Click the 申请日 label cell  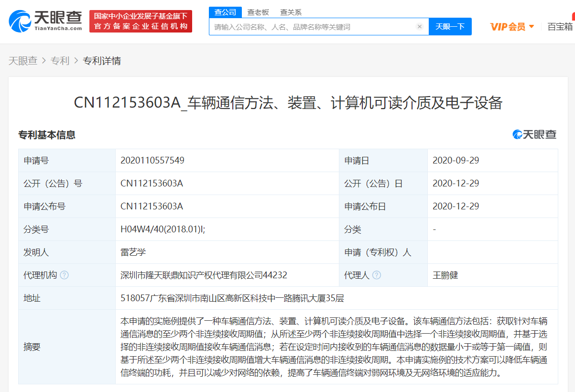click(383, 161)
